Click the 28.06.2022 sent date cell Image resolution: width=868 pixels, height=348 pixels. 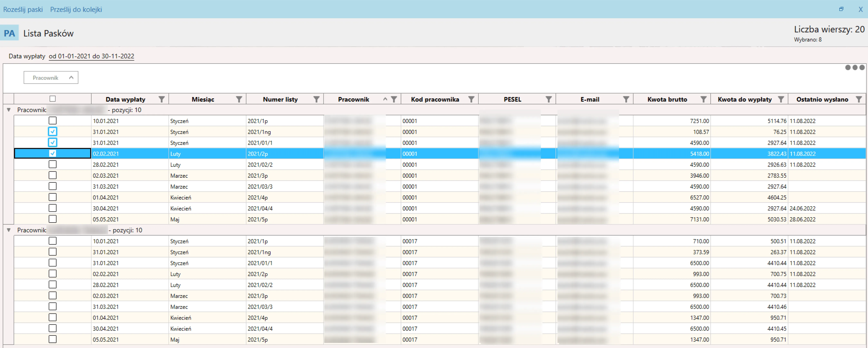[x=827, y=219]
